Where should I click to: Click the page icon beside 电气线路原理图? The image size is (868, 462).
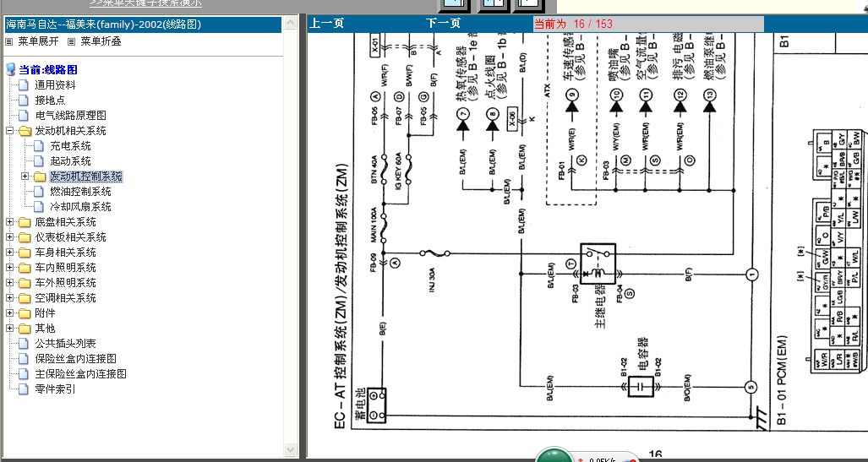pyautogui.click(x=24, y=116)
